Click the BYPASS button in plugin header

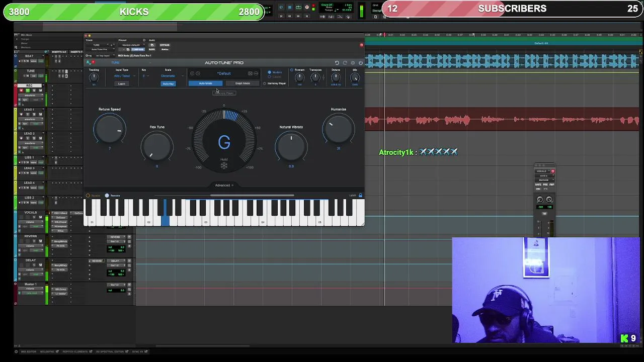click(x=165, y=45)
